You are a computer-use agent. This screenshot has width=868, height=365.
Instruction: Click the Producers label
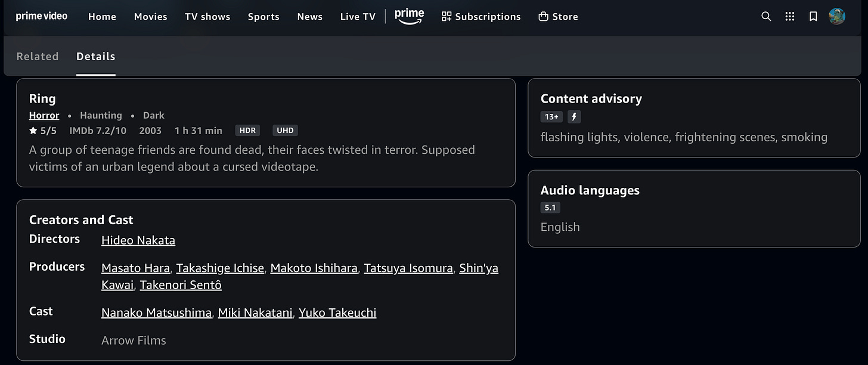pyautogui.click(x=57, y=267)
